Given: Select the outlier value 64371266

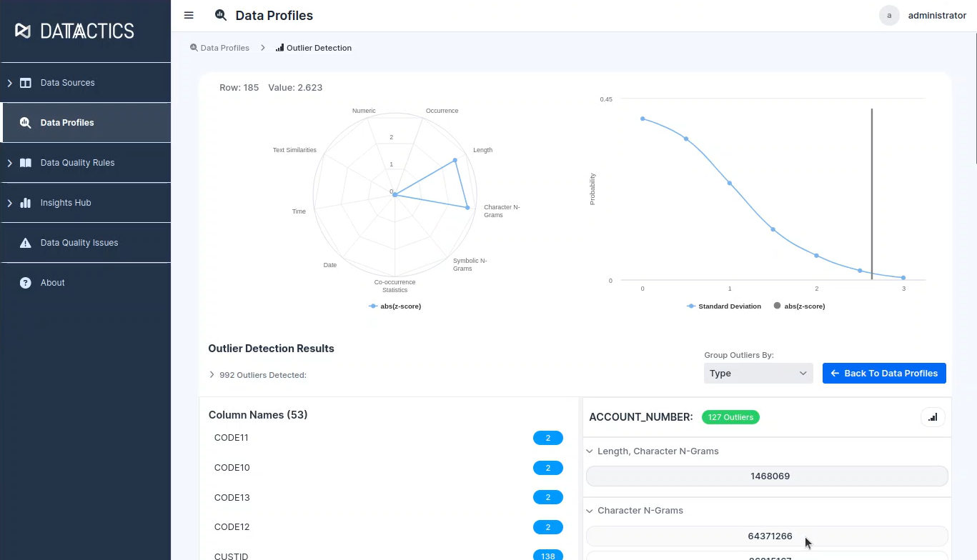Looking at the screenshot, I should point(770,536).
